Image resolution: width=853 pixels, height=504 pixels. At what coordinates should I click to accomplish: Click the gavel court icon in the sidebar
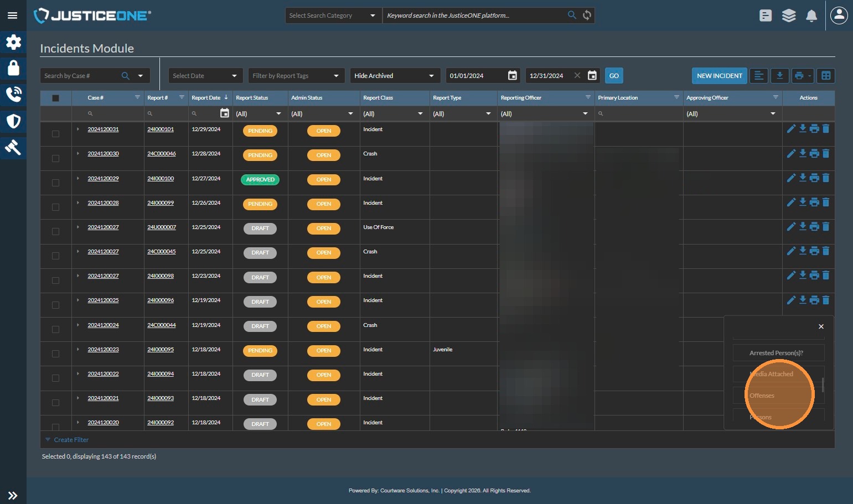(x=13, y=147)
